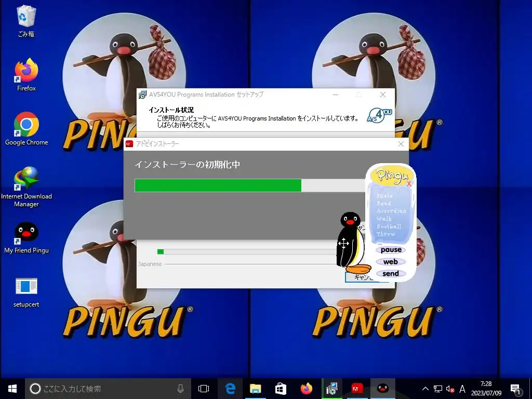Click the pause button in Pingu widget

click(x=391, y=250)
